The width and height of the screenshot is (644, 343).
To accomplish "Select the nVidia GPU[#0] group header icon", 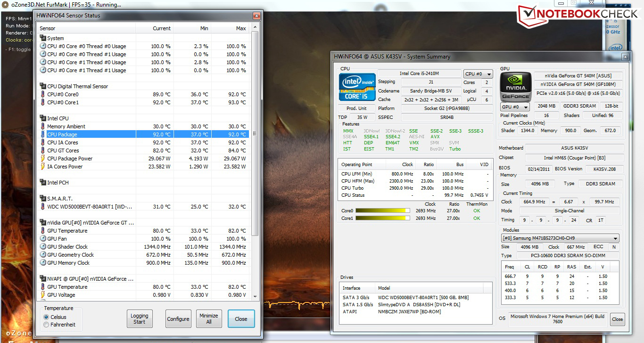I will click(43, 223).
